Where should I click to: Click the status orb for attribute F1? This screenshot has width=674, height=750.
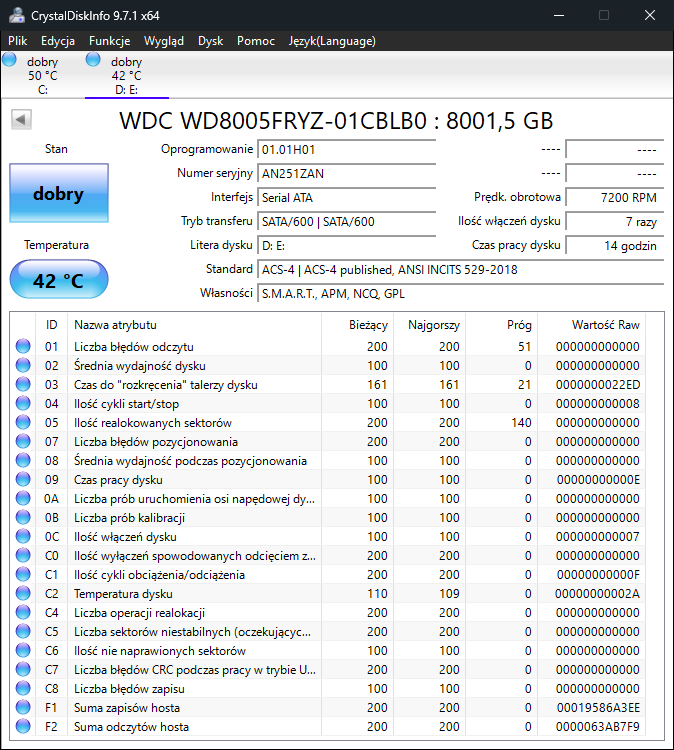point(23,707)
